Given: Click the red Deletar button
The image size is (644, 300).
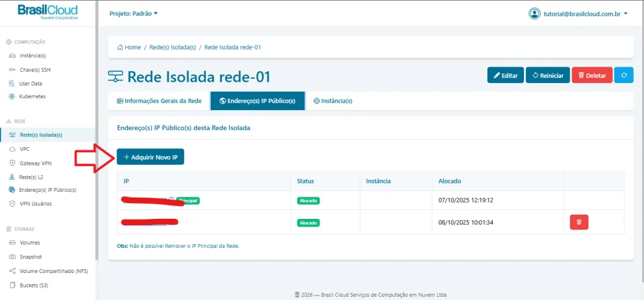Looking at the screenshot, I should 592,75.
